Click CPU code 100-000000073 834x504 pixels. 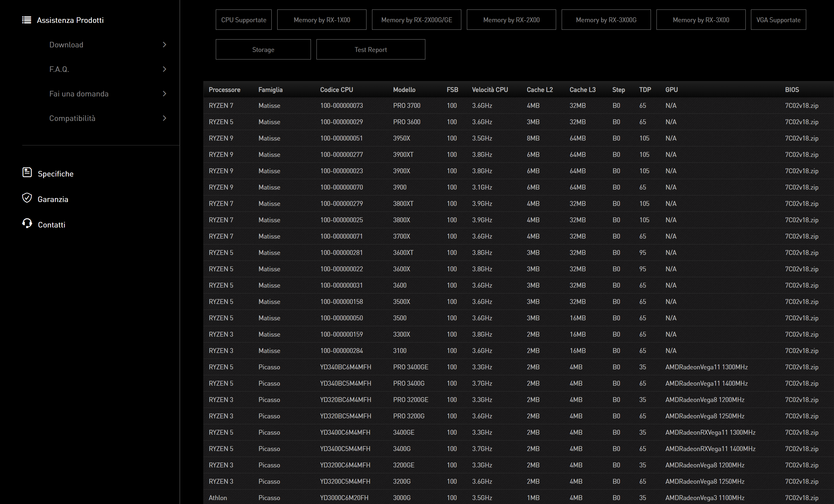[x=342, y=106]
